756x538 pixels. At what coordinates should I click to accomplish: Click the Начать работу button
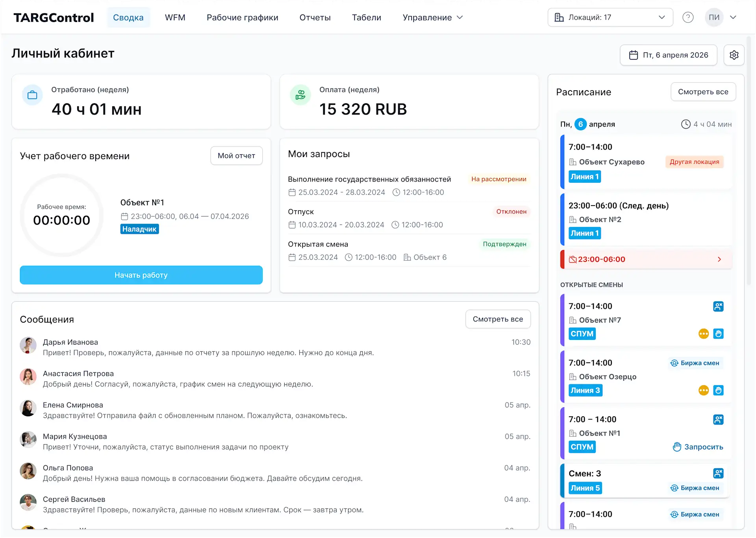point(141,275)
